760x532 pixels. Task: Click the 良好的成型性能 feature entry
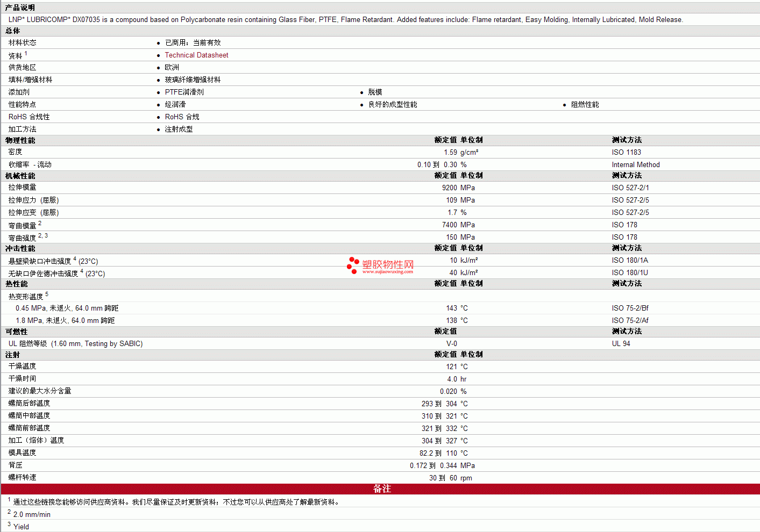[393, 104]
